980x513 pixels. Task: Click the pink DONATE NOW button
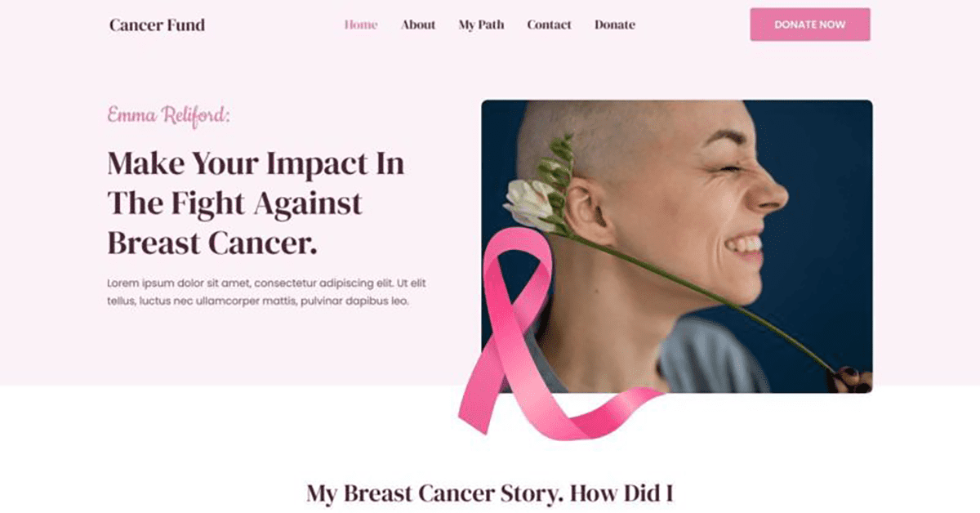810,25
